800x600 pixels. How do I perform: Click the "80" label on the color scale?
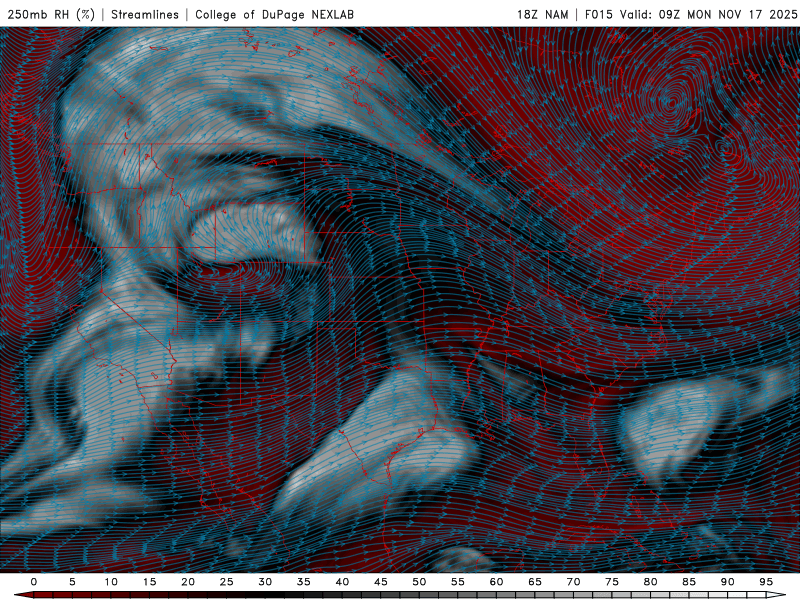coord(650,582)
